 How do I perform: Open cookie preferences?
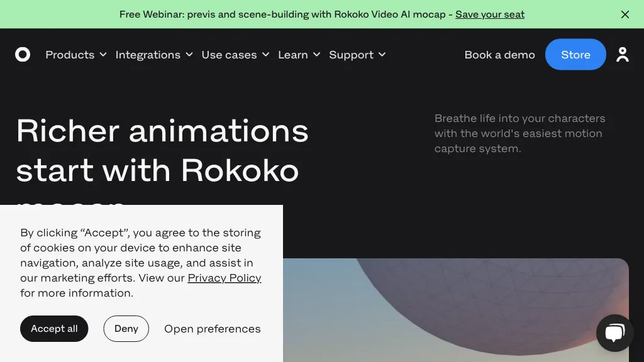pyautogui.click(x=213, y=329)
